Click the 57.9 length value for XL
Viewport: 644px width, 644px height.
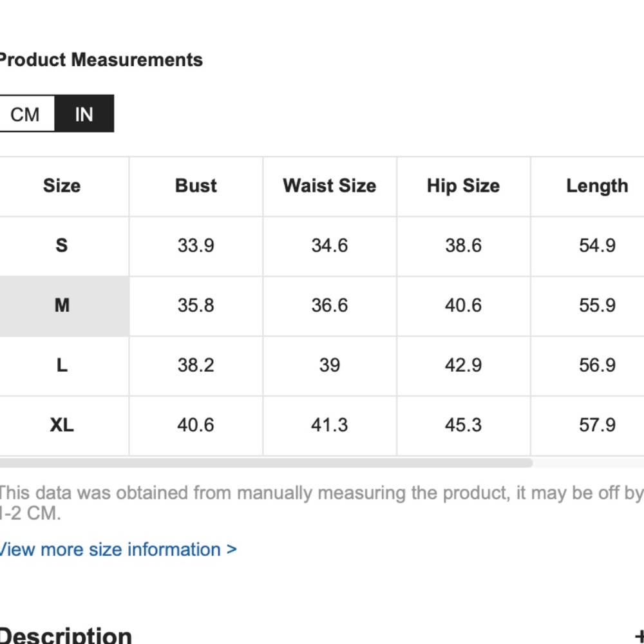click(597, 425)
